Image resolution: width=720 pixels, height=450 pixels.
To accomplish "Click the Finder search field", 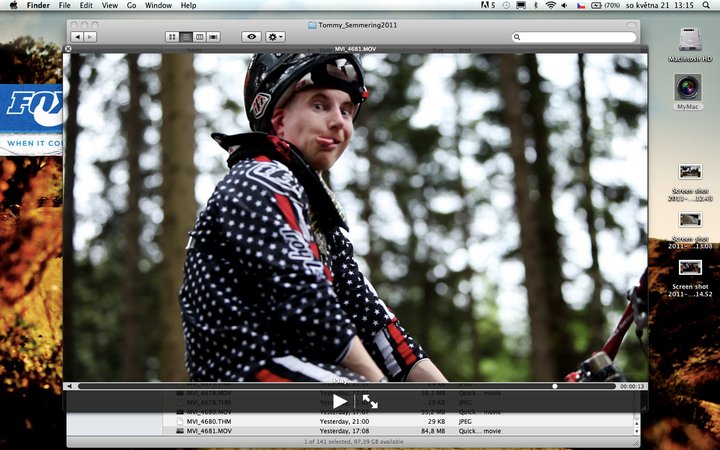I will (575, 37).
